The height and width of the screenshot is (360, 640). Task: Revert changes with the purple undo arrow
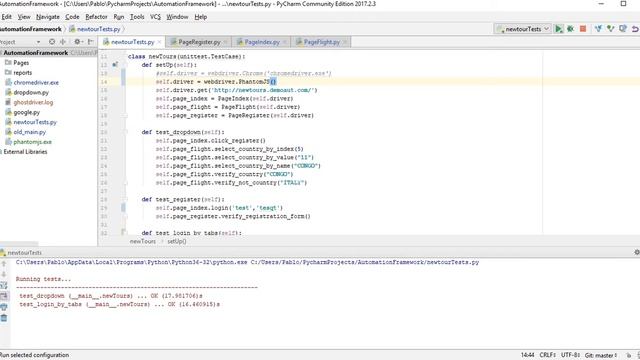(x=635, y=29)
